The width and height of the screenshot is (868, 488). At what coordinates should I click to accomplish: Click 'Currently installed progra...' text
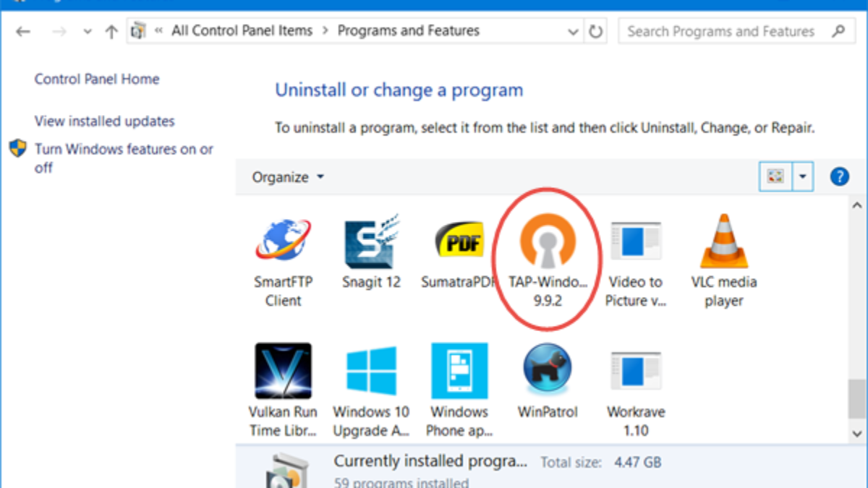(430, 461)
